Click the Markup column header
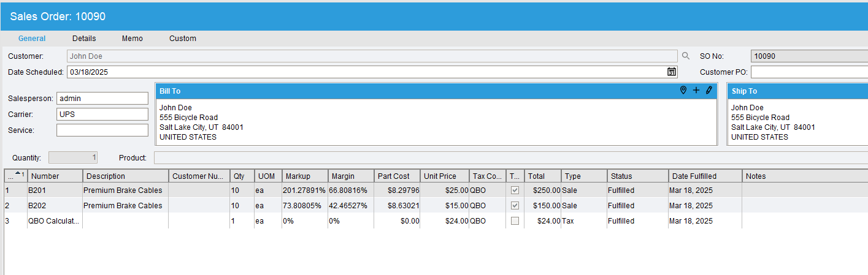 pyautogui.click(x=305, y=176)
